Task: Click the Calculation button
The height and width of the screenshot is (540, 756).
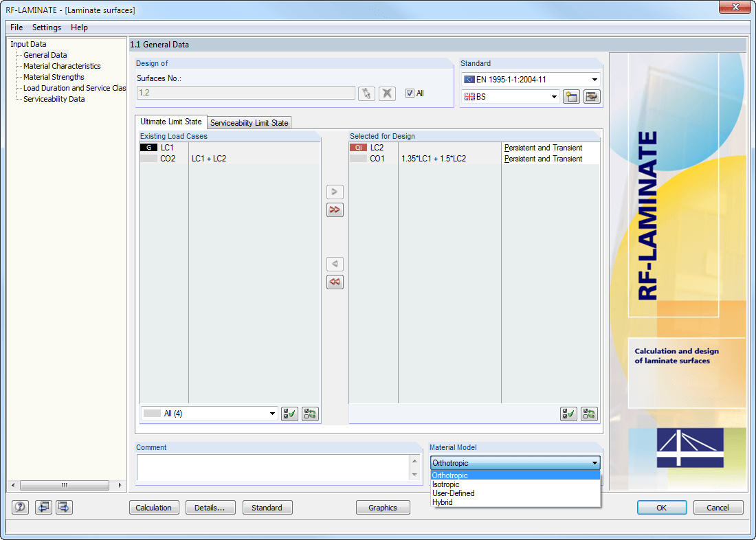Action: 154,508
